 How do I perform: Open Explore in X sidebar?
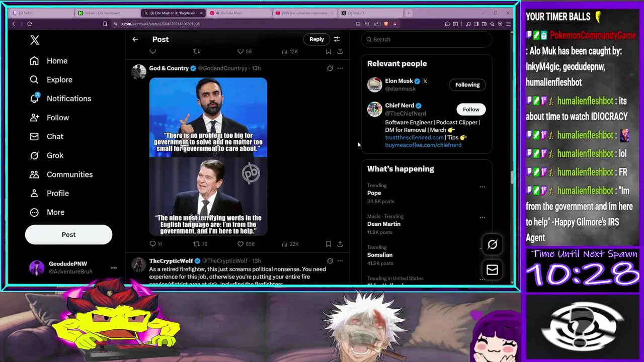[51, 80]
